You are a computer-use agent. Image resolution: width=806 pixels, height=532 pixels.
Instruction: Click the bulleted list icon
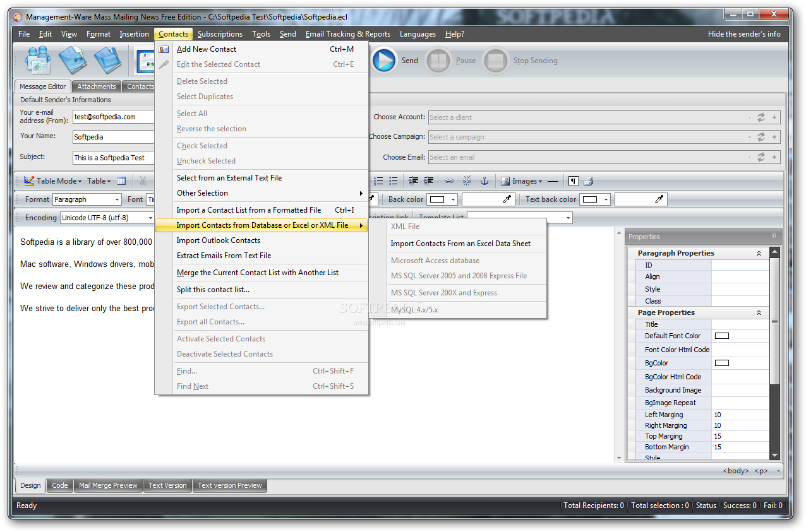point(393,181)
